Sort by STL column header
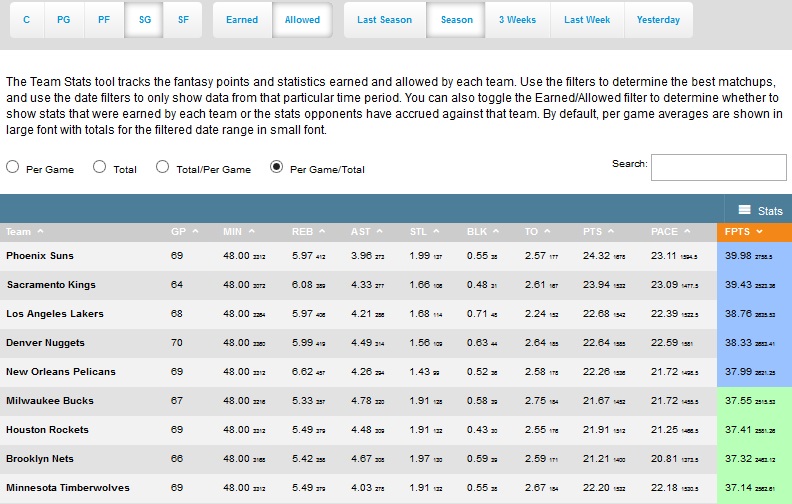 424,232
